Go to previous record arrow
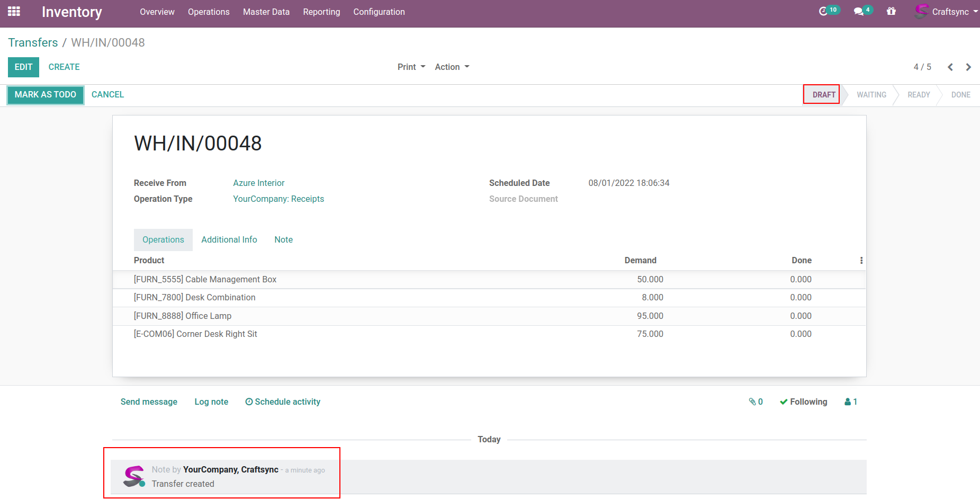 click(950, 67)
